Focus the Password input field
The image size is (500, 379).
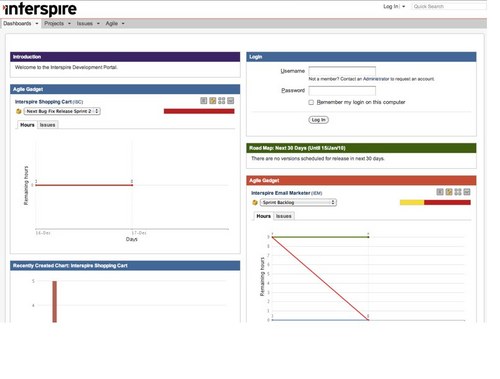pyautogui.click(x=342, y=91)
